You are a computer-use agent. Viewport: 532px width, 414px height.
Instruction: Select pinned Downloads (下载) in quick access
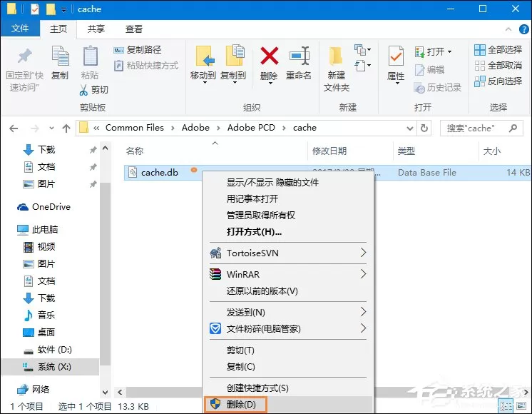[x=46, y=149]
